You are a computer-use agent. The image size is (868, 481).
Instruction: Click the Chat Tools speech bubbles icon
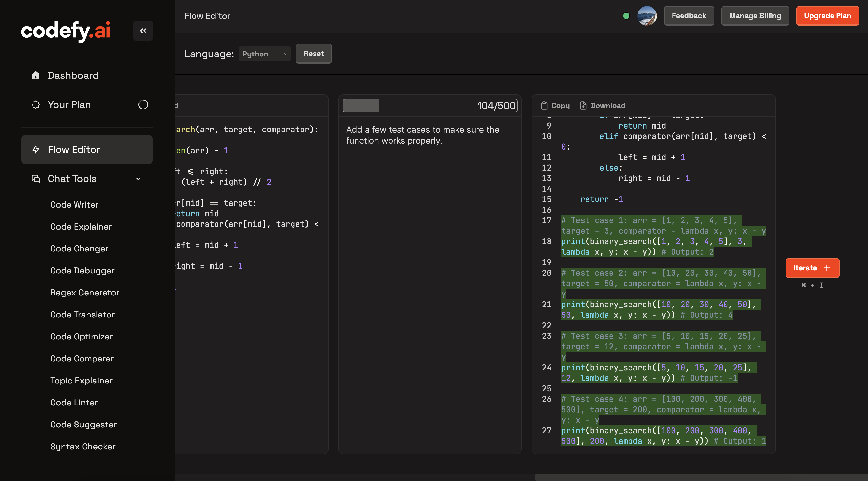click(x=35, y=179)
